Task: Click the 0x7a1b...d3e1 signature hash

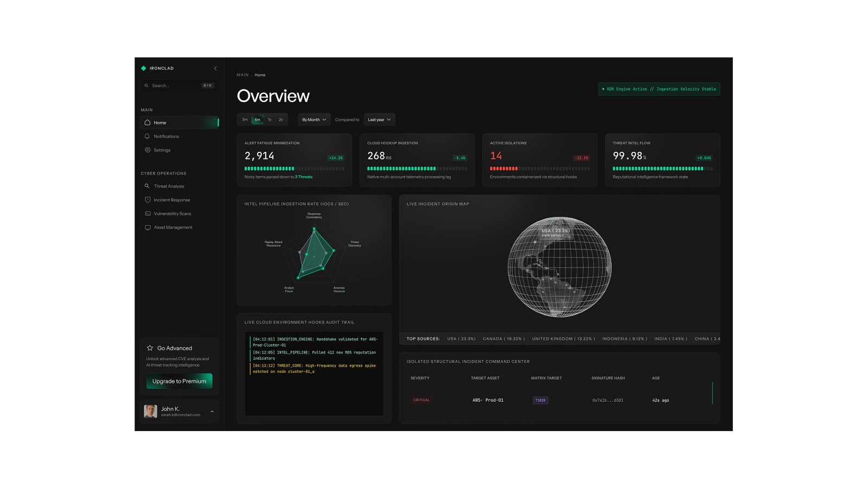Action: [x=608, y=400]
